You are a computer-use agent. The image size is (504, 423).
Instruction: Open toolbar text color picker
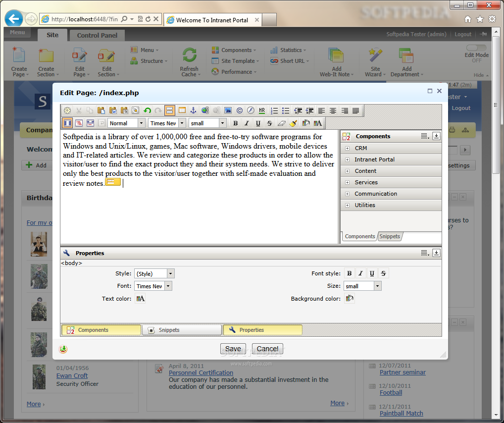(317, 123)
